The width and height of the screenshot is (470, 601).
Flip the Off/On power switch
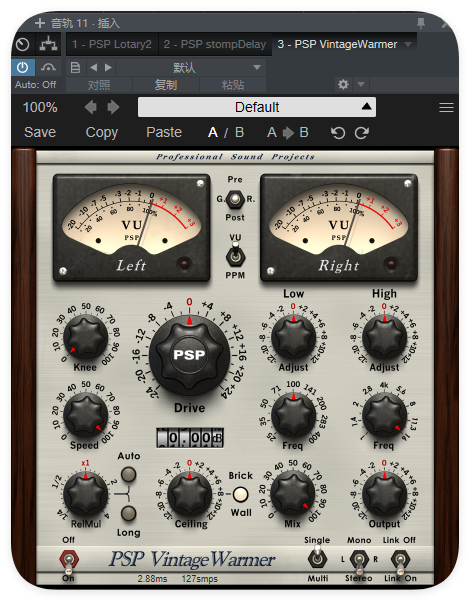pos(69,561)
